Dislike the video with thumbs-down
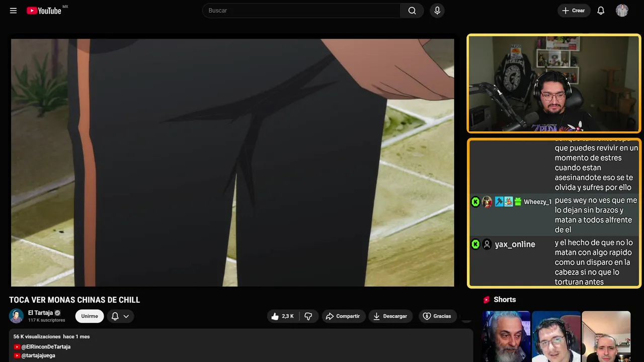Viewport: 644px width, 362px height. point(308,316)
